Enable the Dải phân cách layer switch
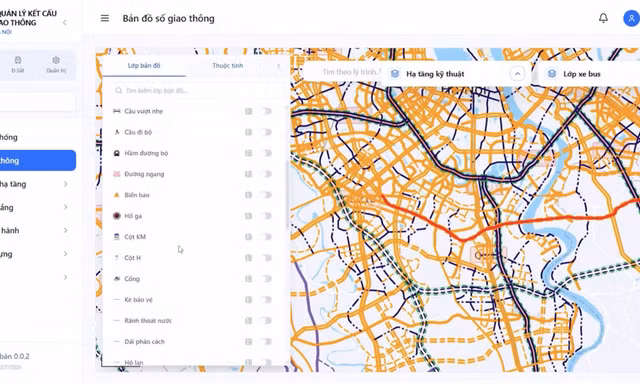 pyautogui.click(x=266, y=342)
